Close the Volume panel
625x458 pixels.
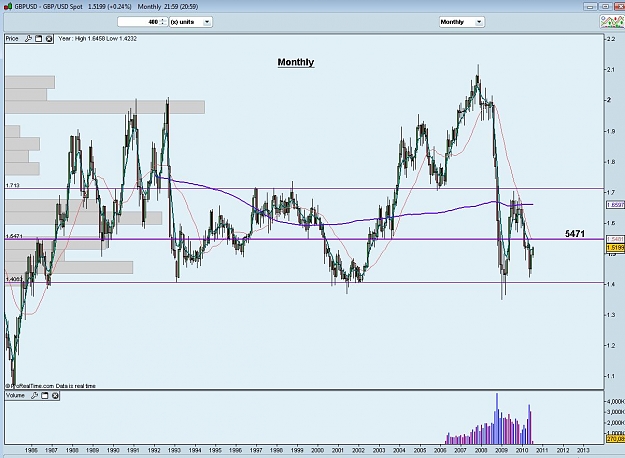[55, 395]
